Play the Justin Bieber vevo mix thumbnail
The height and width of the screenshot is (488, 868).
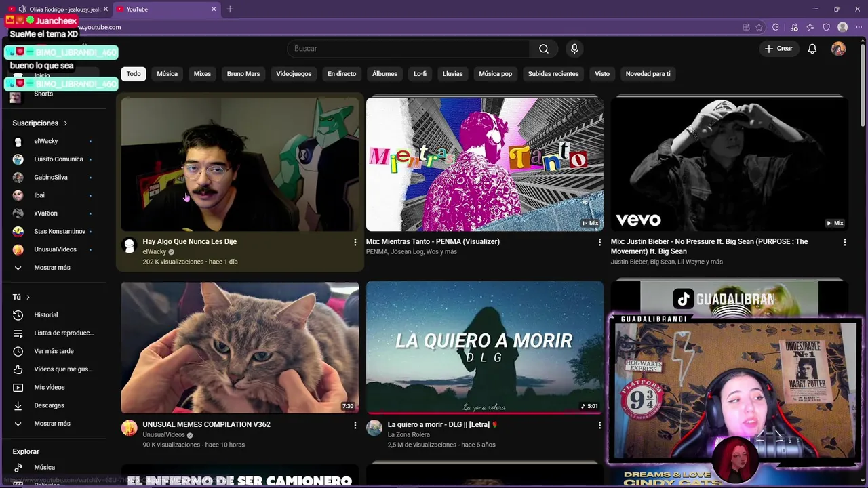coord(730,164)
